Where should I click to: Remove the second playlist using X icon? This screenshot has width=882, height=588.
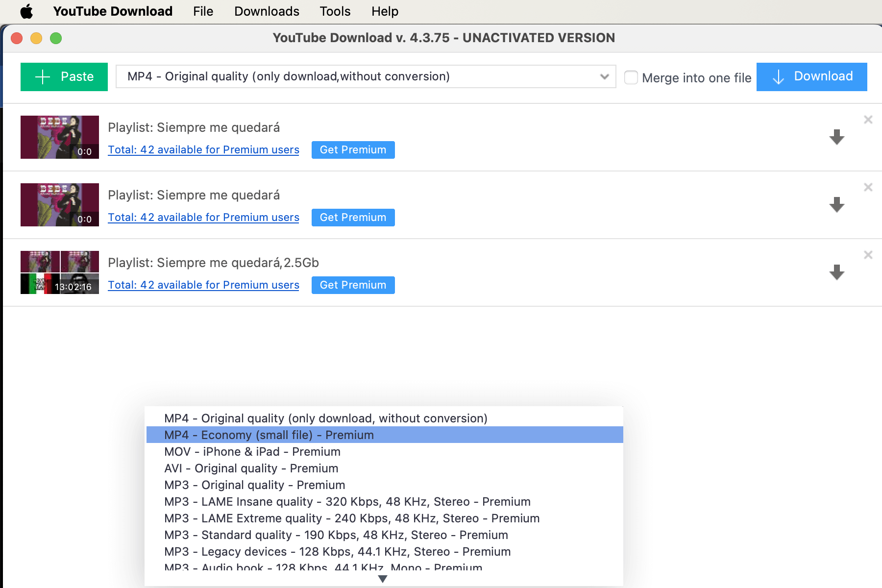[868, 187]
